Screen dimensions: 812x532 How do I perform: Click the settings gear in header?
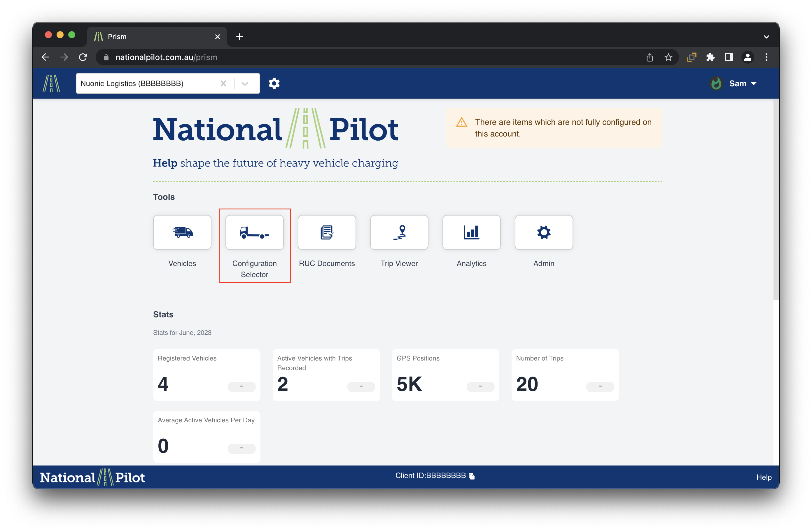(x=274, y=83)
